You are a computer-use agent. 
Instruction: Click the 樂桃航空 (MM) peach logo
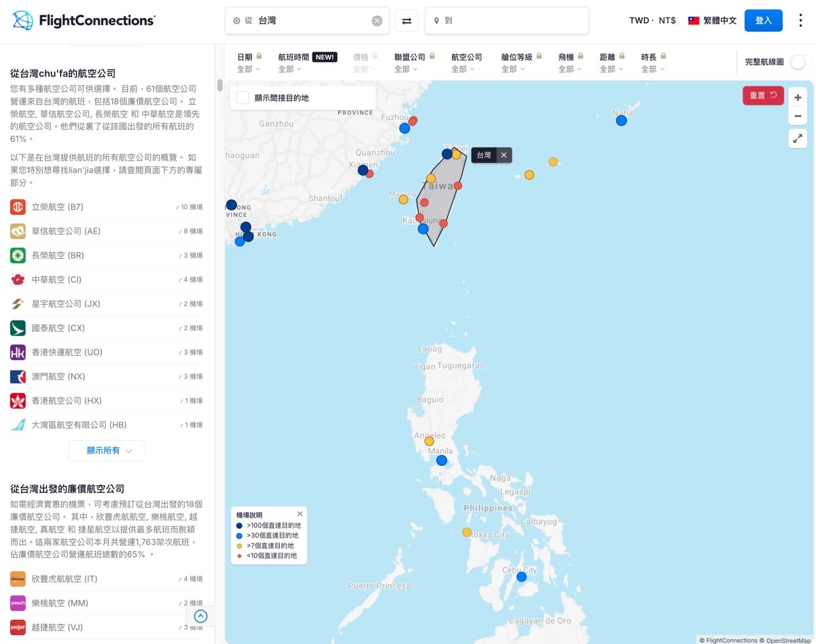click(18, 603)
